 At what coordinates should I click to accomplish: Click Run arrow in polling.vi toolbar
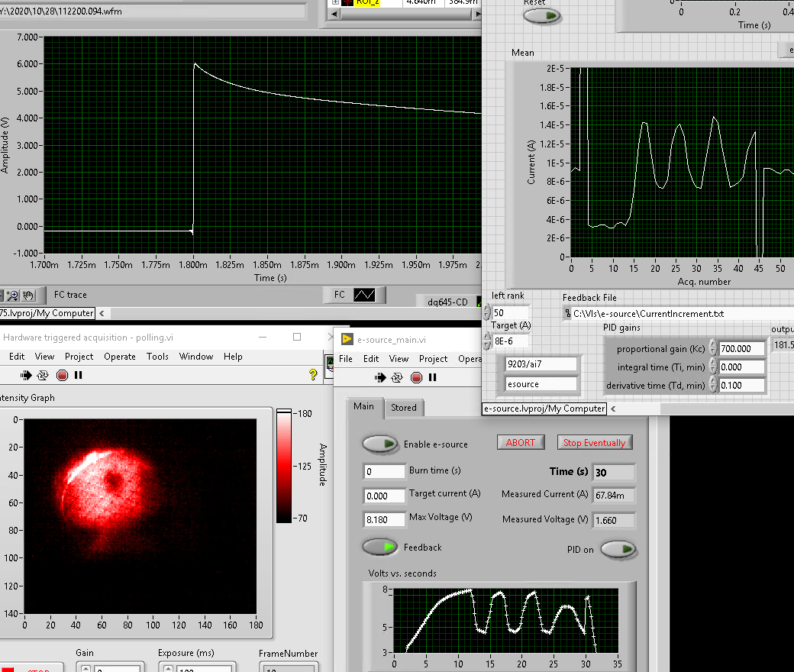point(25,375)
